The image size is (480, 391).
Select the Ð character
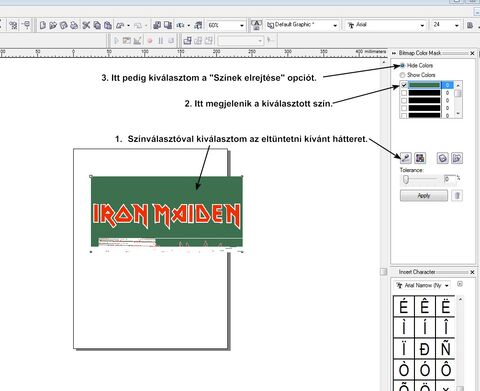tap(425, 349)
